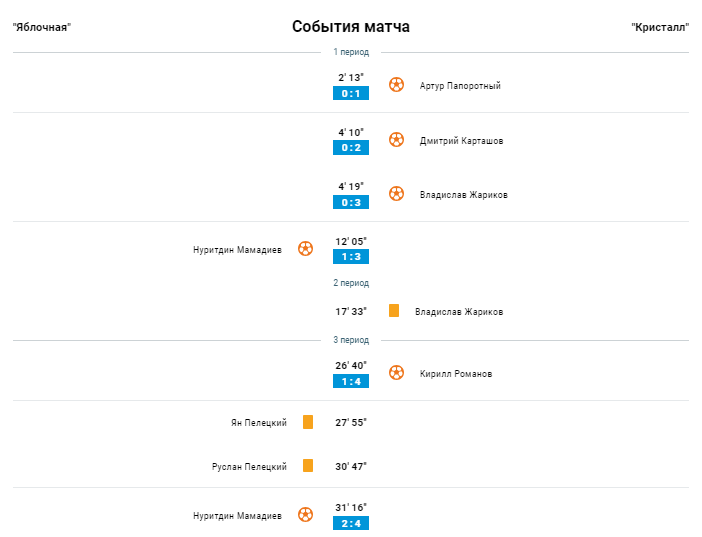Click yellow card icon at 17'33"

tap(394, 311)
